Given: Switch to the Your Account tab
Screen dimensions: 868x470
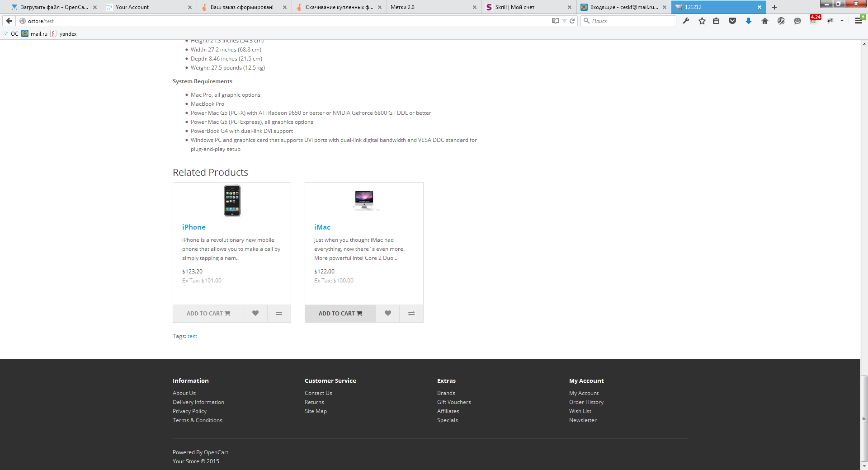Looking at the screenshot, I should tap(149, 7).
